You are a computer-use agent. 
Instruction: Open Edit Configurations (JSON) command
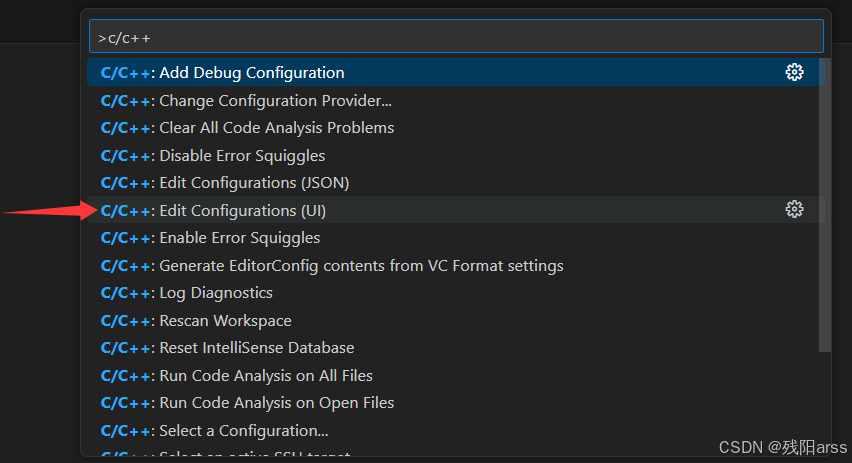pos(455,183)
